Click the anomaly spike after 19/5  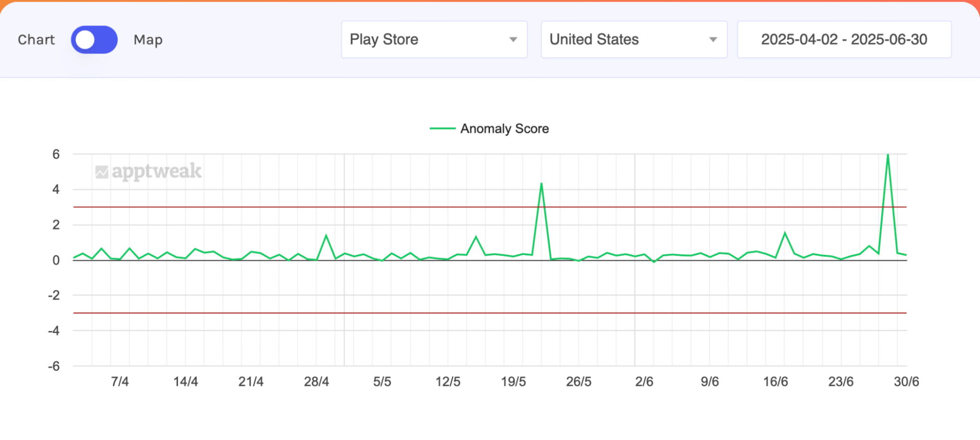point(541,184)
